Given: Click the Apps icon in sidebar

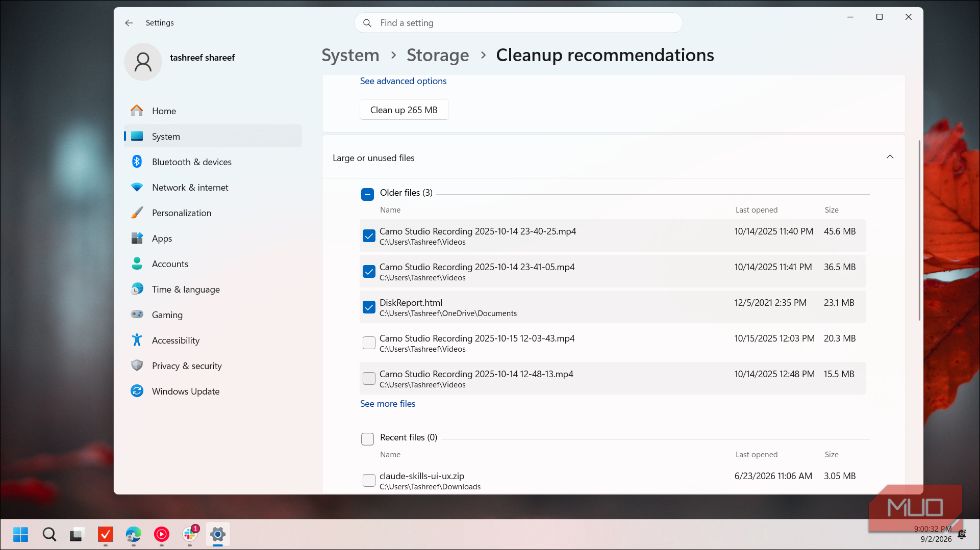Looking at the screenshot, I should point(137,238).
